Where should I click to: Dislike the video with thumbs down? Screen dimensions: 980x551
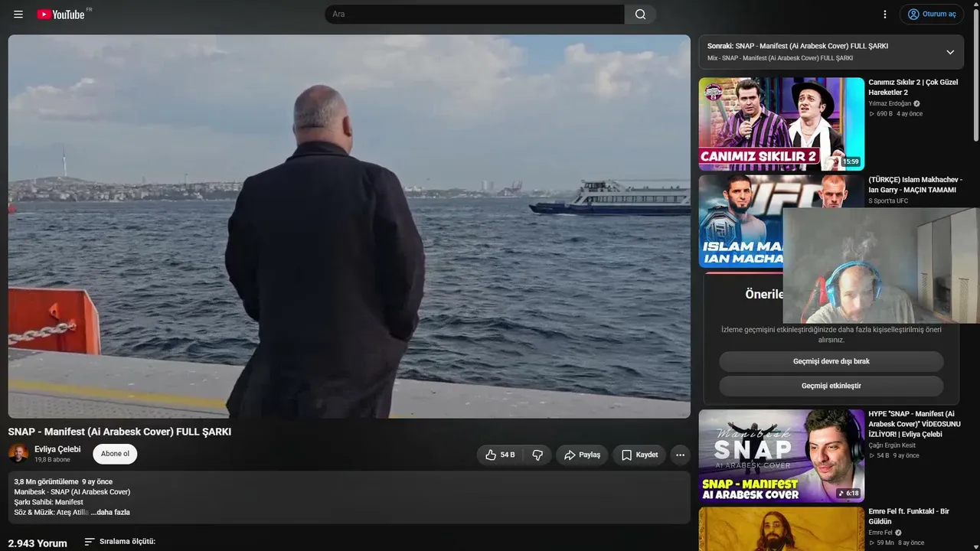coord(537,455)
